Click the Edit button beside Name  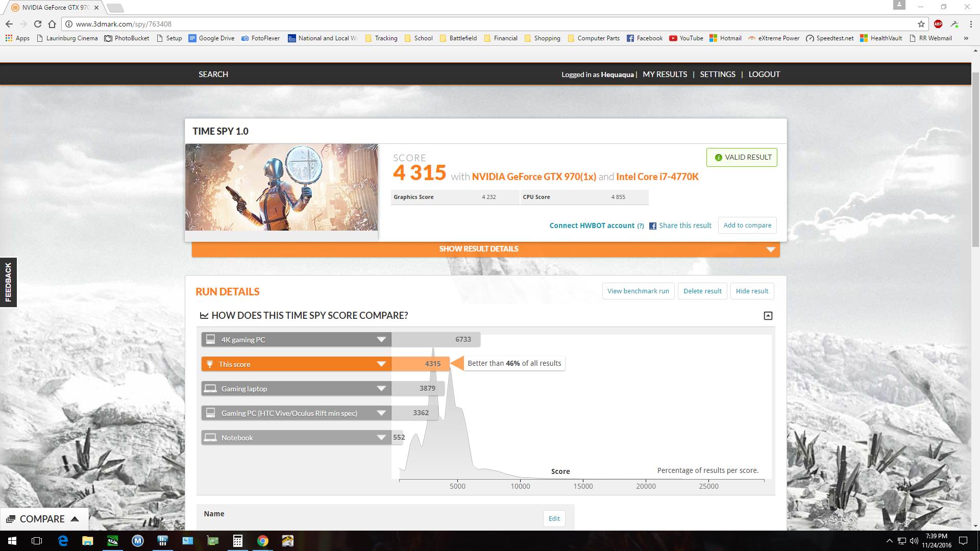554,519
